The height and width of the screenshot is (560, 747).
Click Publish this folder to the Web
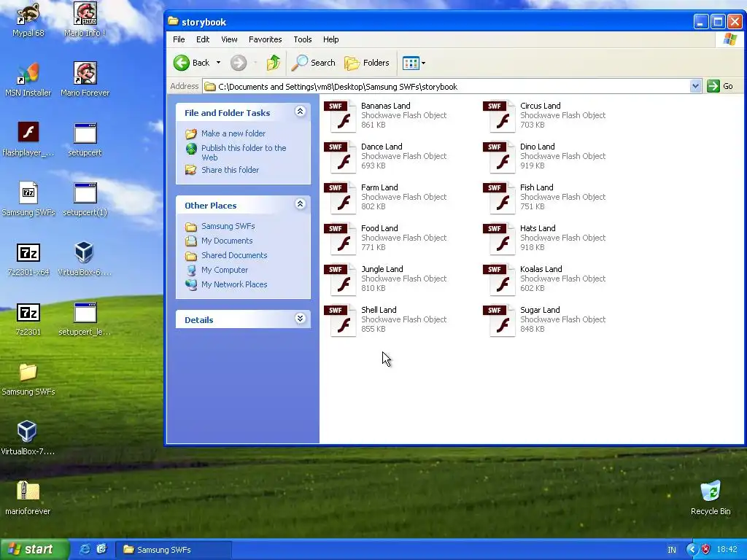coord(244,153)
